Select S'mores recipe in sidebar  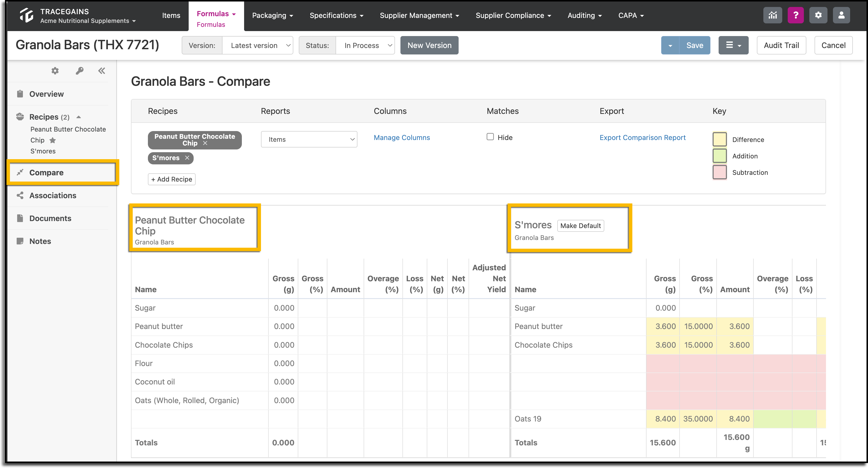pyautogui.click(x=43, y=151)
